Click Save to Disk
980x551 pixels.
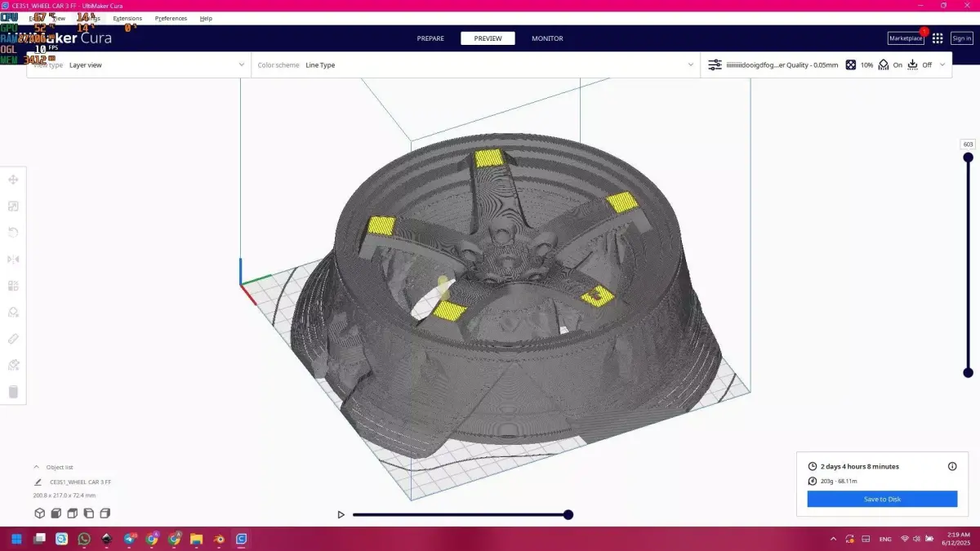click(x=882, y=499)
